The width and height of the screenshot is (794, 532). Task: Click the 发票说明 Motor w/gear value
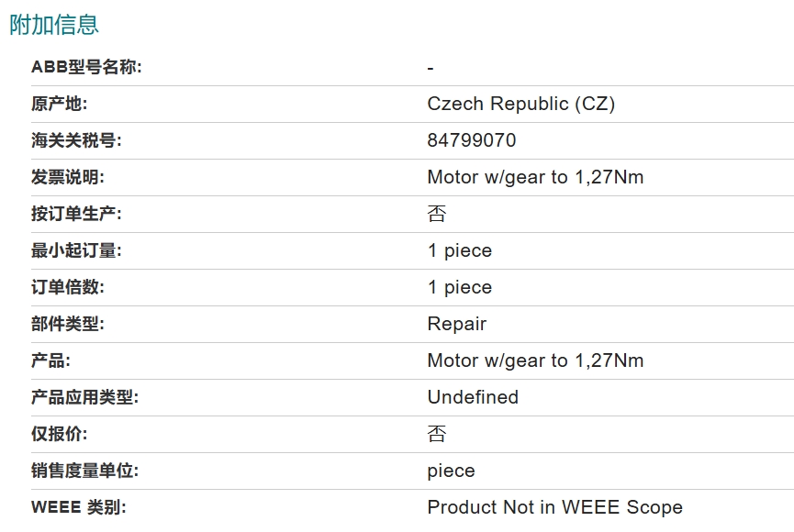tap(535, 177)
